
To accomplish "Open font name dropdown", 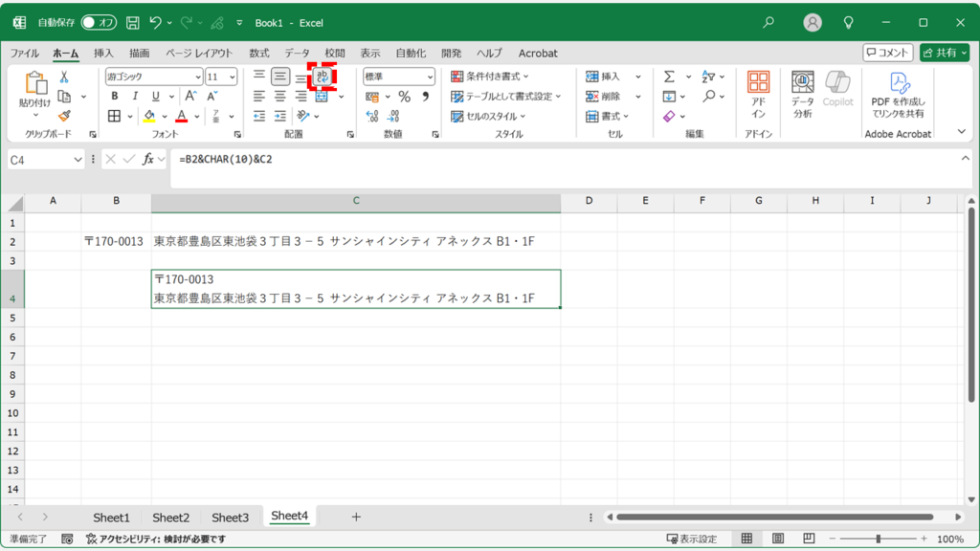I will [x=197, y=77].
